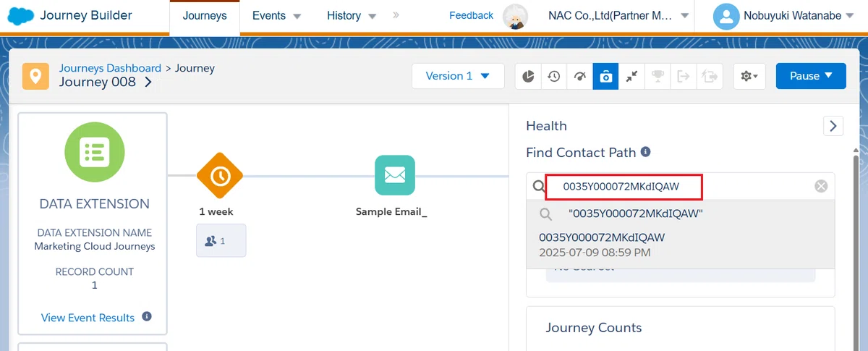This screenshot has height=351, width=868.
Task: Click the Journey Counts heading
Action: 594,328
